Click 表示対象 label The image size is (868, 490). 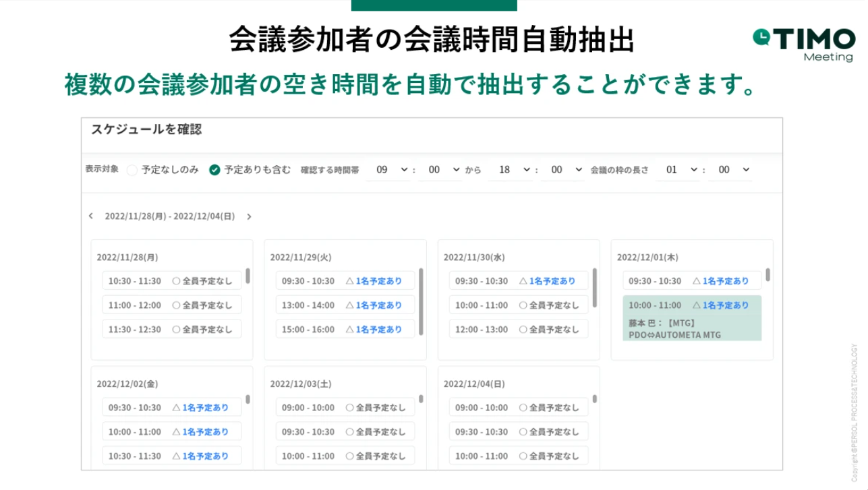click(x=102, y=169)
